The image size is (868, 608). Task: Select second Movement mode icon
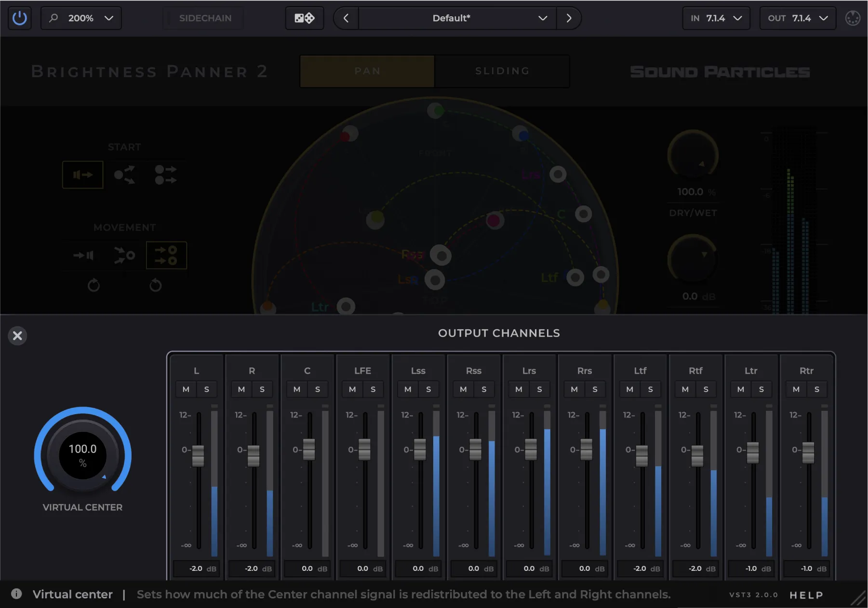[x=124, y=255]
